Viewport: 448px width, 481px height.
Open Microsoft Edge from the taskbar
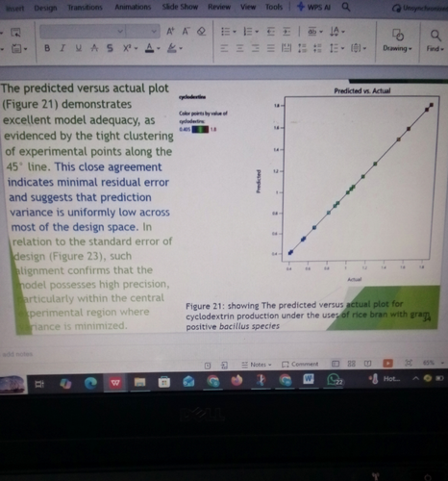coord(90,383)
